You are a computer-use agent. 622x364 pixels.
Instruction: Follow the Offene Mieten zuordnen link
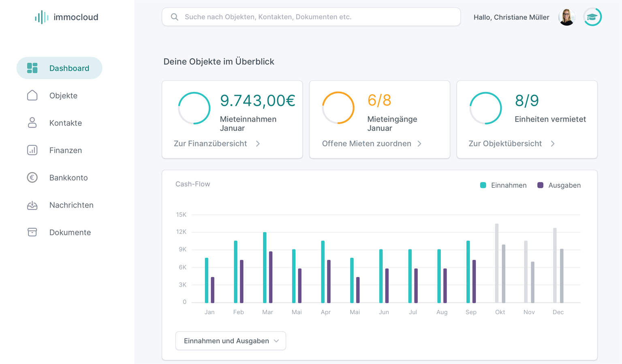coord(367,144)
